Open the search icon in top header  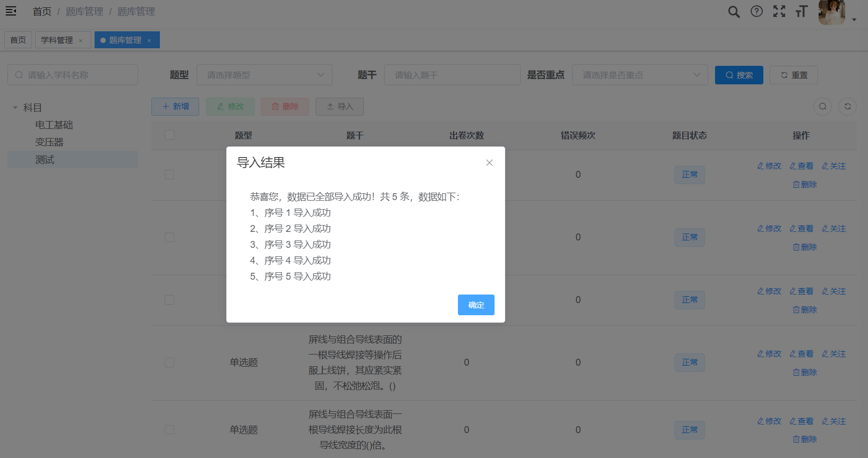coord(734,12)
